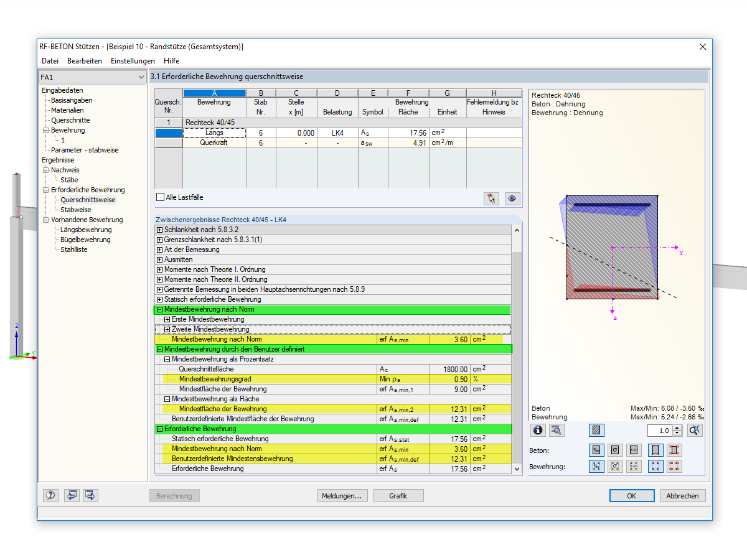
Task: Click the cross-section graphic of Rechteck 40/45
Action: pyautogui.click(x=612, y=247)
